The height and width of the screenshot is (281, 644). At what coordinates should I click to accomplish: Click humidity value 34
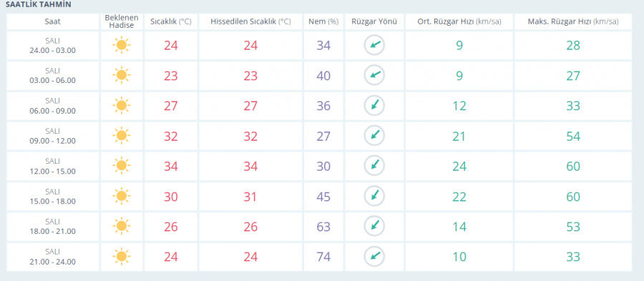click(323, 46)
